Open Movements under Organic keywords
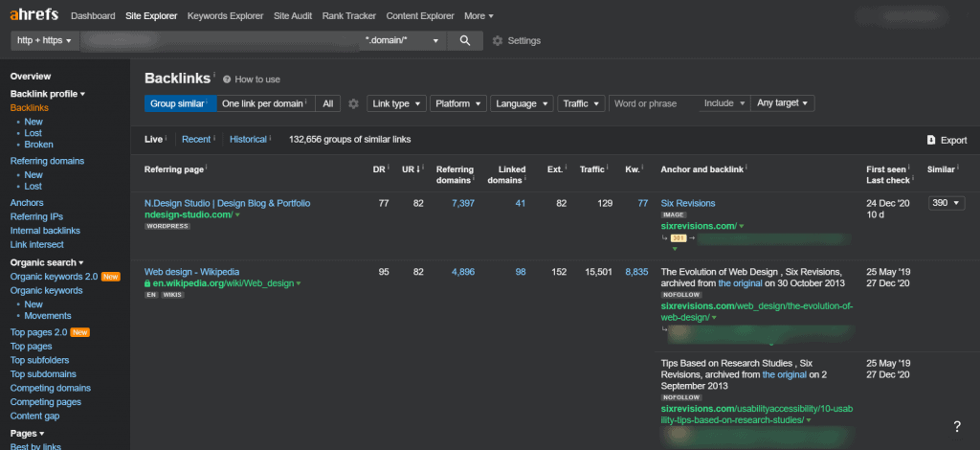Image resolution: width=980 pixels, height=450 pixels. [x=48, y=316]
